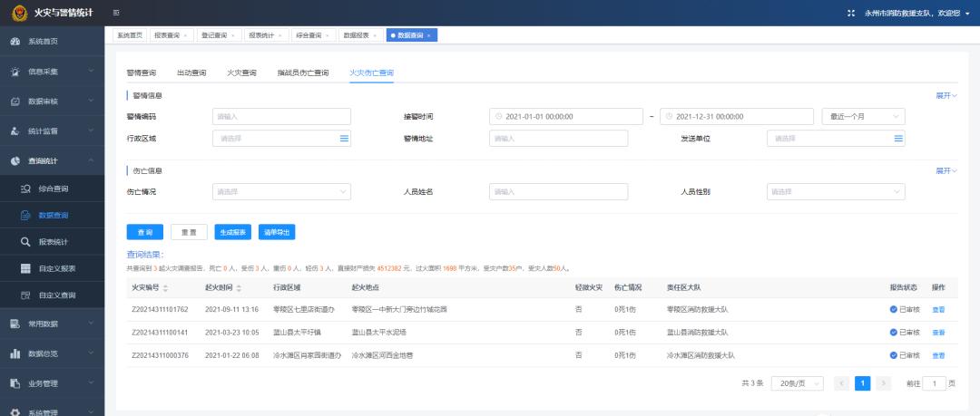This screenshot has width=980, height=416.
Task: Focus the 警情编码 input field
Action: click(x=282, y=117)
